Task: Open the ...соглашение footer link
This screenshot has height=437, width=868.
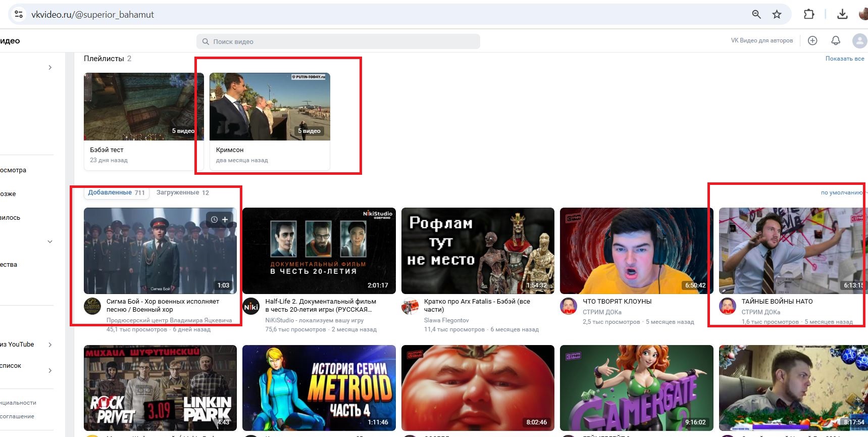Action: pyautogui.click(x=17, y=416)
